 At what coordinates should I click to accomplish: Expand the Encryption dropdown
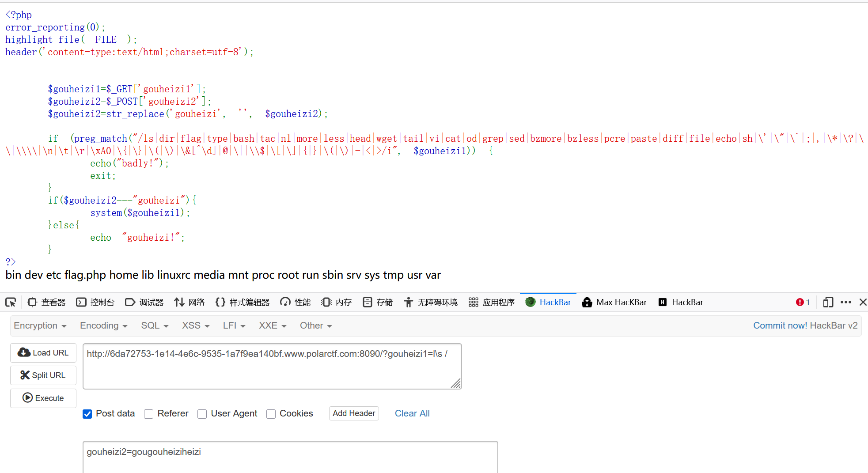pos(40,325)
